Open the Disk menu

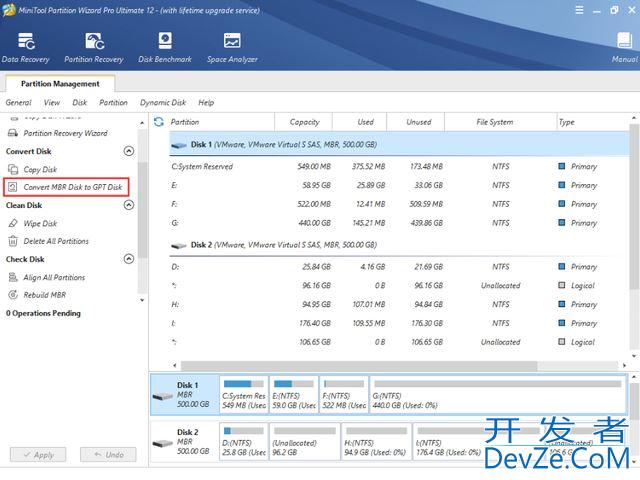pyautogui.click(x=80, y=102)
